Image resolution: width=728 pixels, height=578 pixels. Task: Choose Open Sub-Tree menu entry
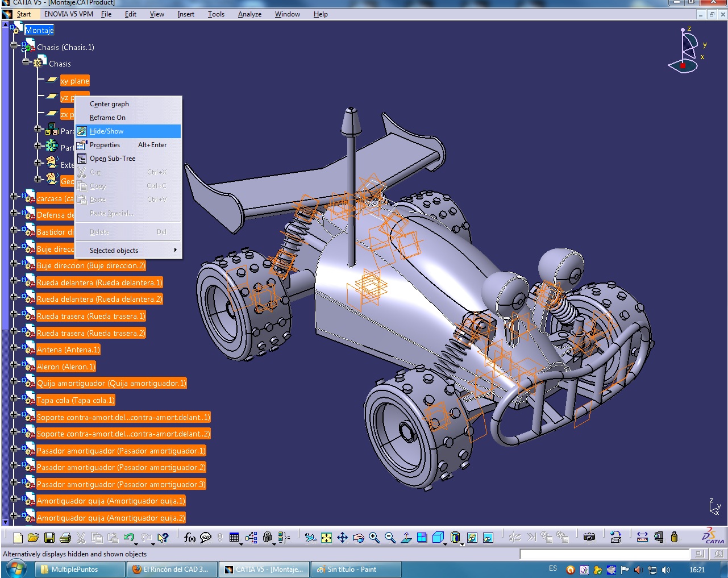point(128,159)
